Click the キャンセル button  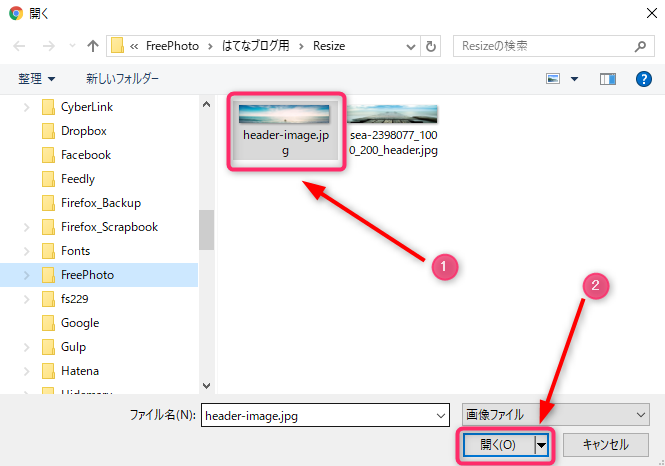[606, 444]
